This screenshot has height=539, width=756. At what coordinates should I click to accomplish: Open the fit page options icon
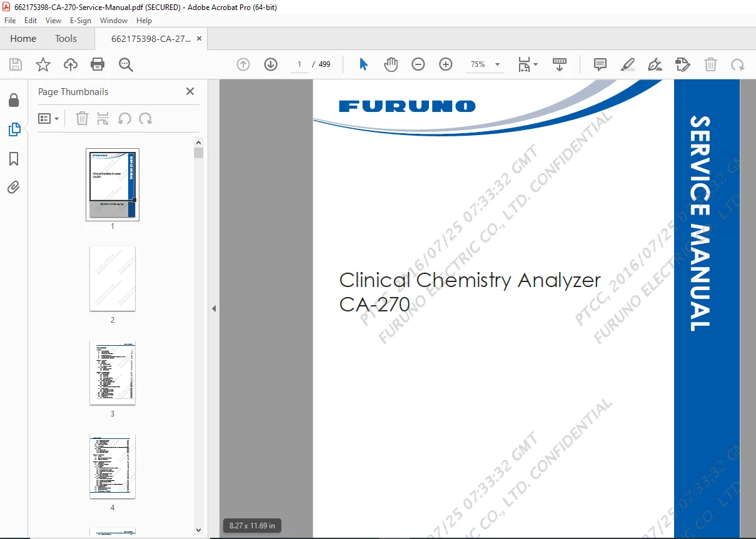[x=524, y=64]
